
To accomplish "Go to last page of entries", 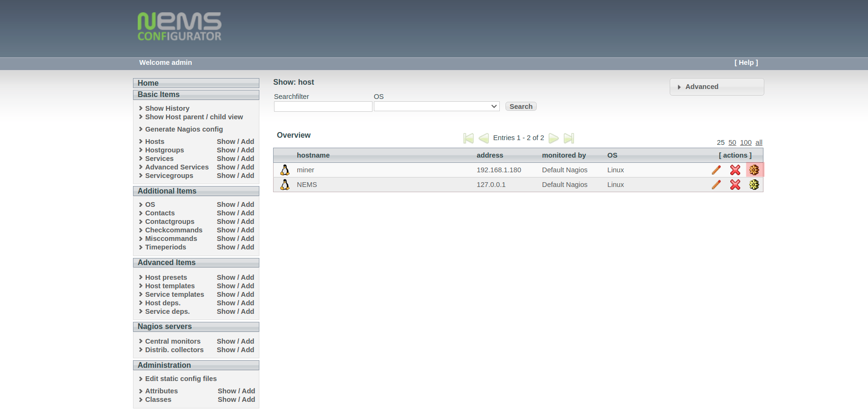I will point(569,138).
